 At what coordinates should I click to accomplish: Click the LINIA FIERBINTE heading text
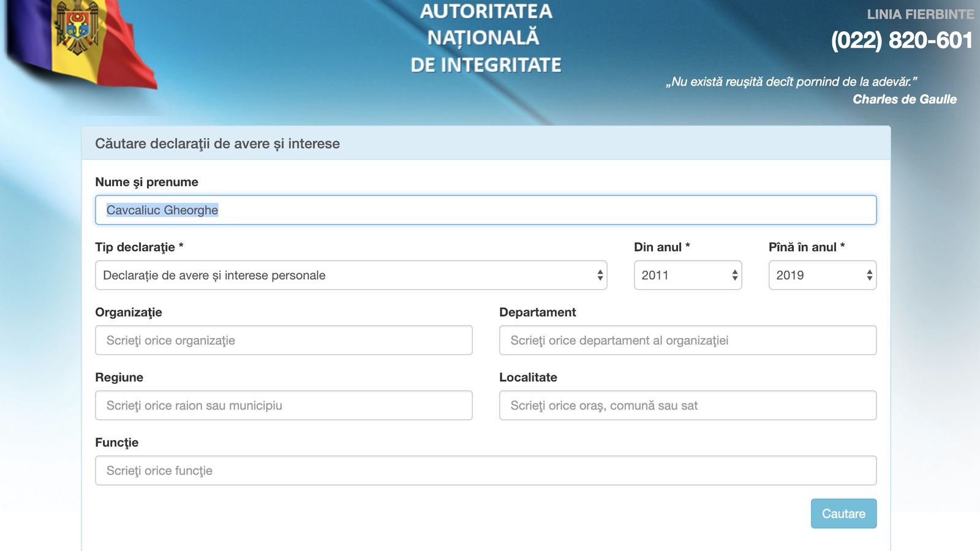920,14
